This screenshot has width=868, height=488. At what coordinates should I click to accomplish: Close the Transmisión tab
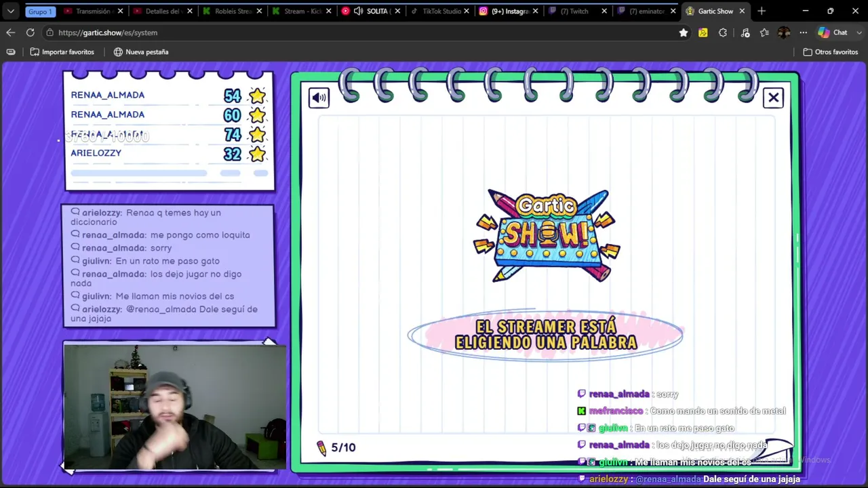coord(121,11)
